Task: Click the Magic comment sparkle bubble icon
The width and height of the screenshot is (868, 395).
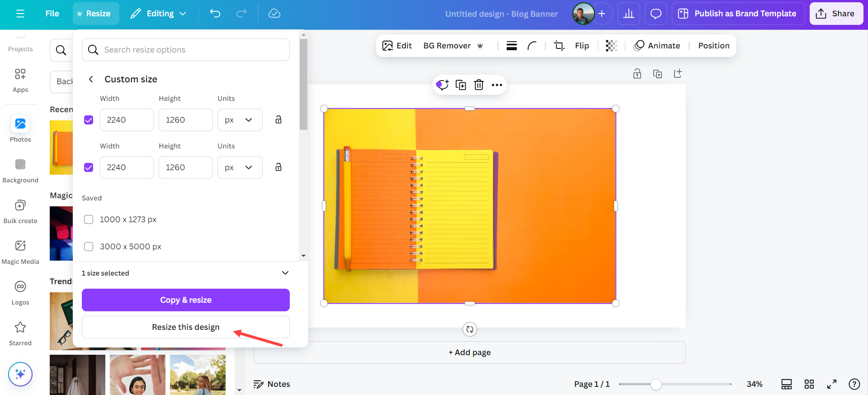Action: pos(442,85)
